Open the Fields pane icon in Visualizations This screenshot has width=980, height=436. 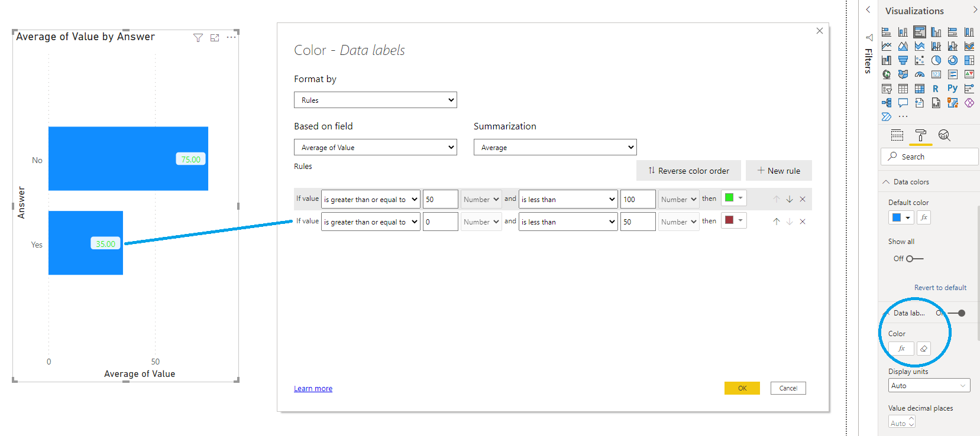pos(897,135)
